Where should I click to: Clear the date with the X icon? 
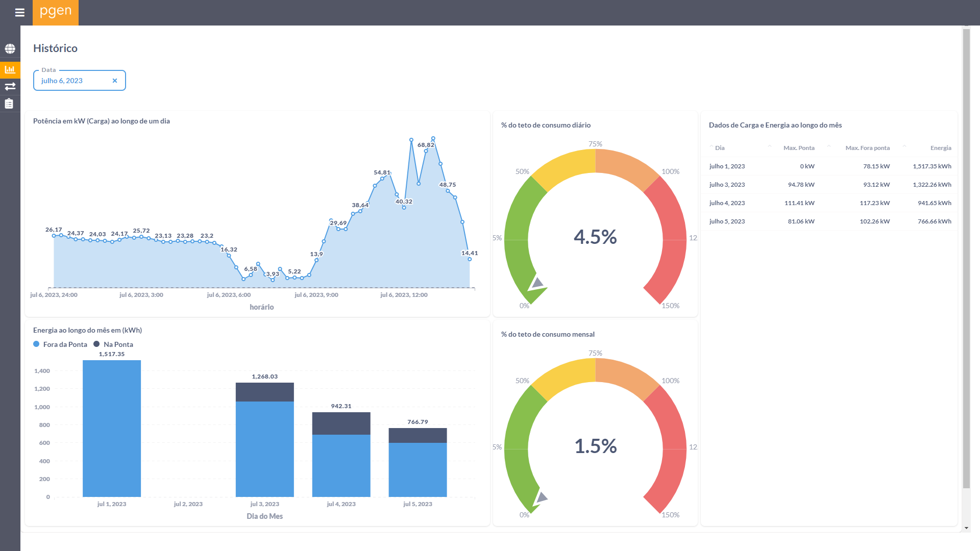(x=115, y=81)
